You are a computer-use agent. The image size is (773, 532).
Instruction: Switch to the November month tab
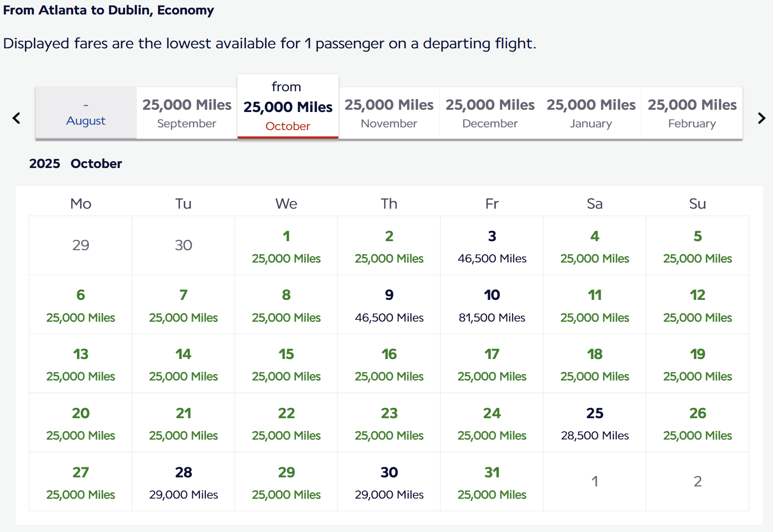click(389, 113)
